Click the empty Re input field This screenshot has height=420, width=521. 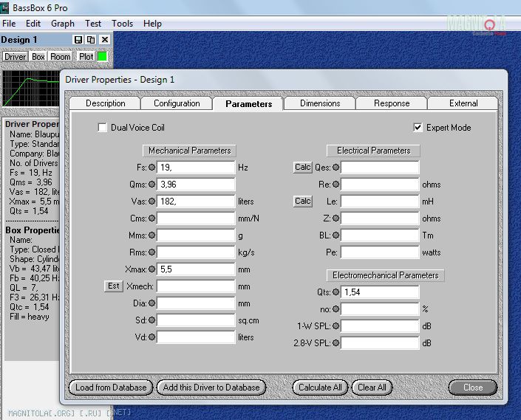[380, 184]
